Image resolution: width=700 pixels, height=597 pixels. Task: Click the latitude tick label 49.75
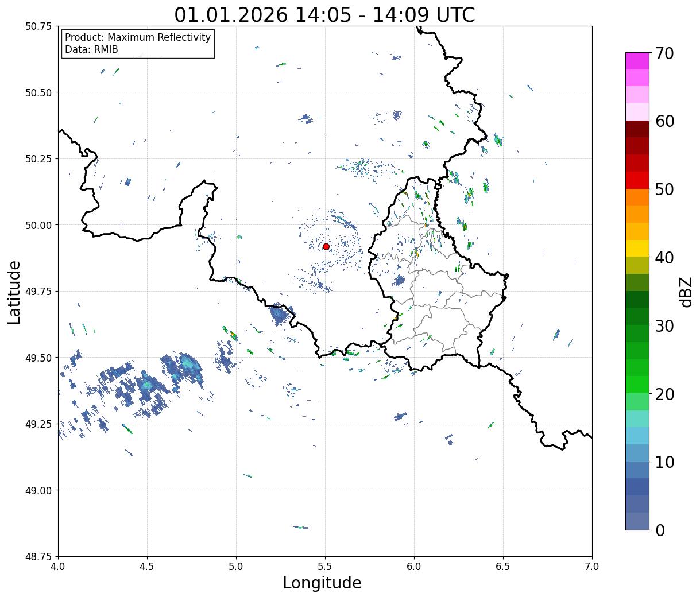pos(38,292)
